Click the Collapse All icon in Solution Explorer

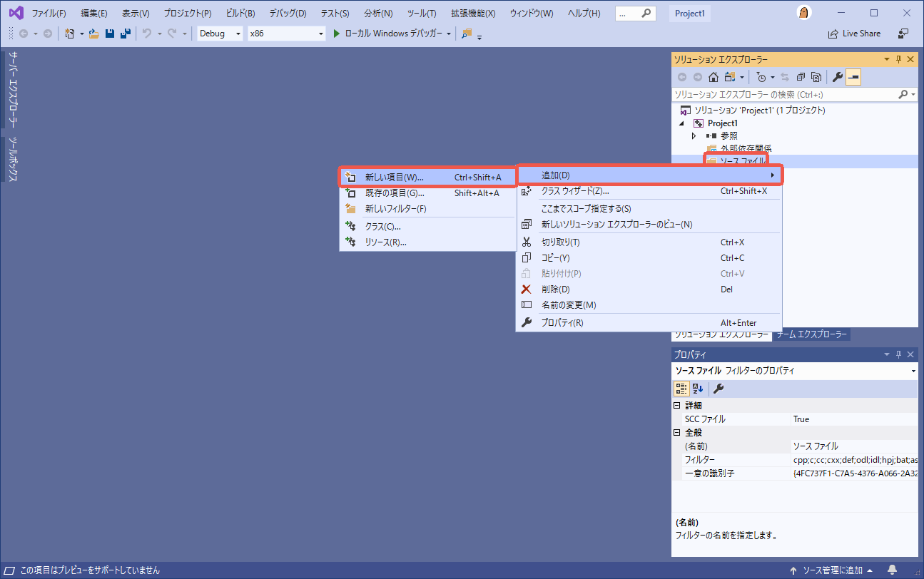800,76
